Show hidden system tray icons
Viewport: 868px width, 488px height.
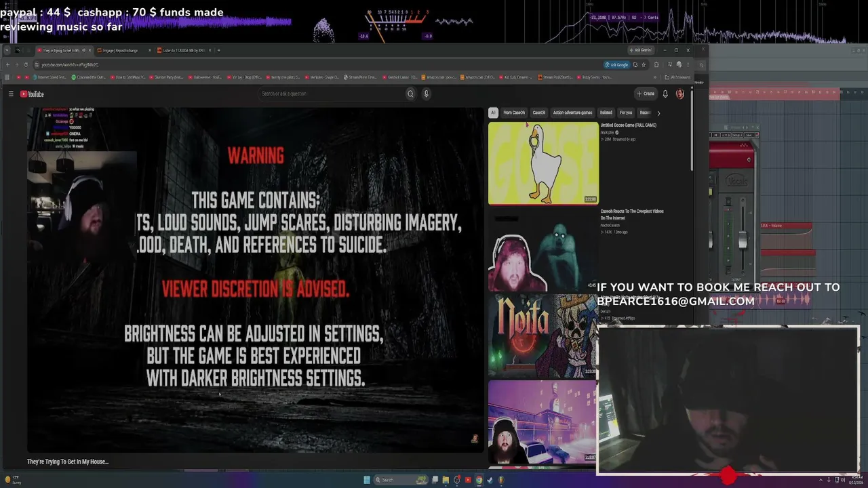(x=819, y=480)
